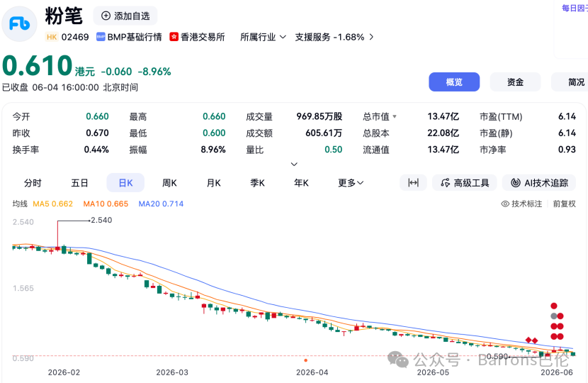Click the 换手率 value 0.44%
Image resolution: width=588 pixels, height=383 pixels.
click(96, 150)
